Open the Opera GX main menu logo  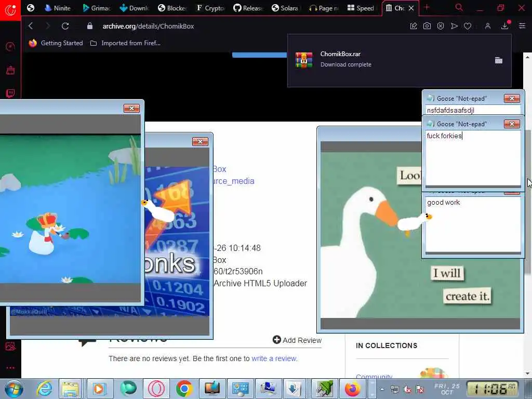coord(10,10)
